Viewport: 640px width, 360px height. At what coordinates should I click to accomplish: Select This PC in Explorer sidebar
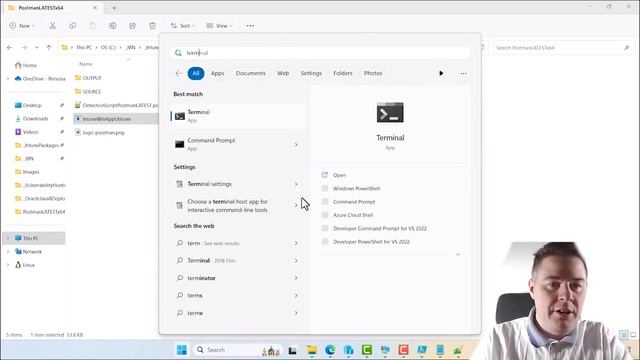click(x=33, y=238)
